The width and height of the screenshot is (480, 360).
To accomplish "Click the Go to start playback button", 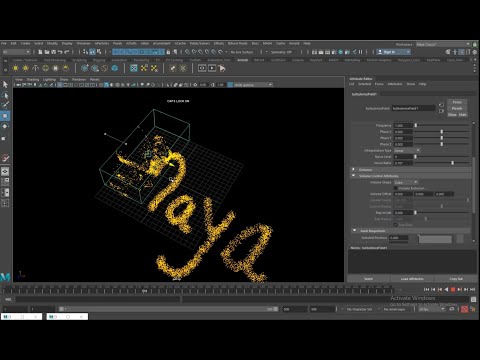I will 426,290.
